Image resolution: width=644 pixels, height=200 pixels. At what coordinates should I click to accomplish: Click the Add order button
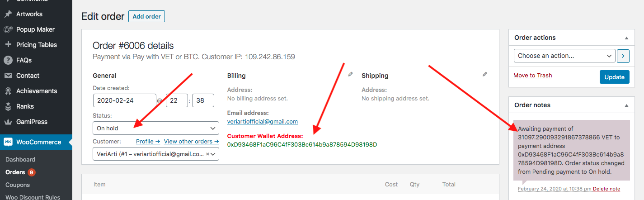[147, 16]
